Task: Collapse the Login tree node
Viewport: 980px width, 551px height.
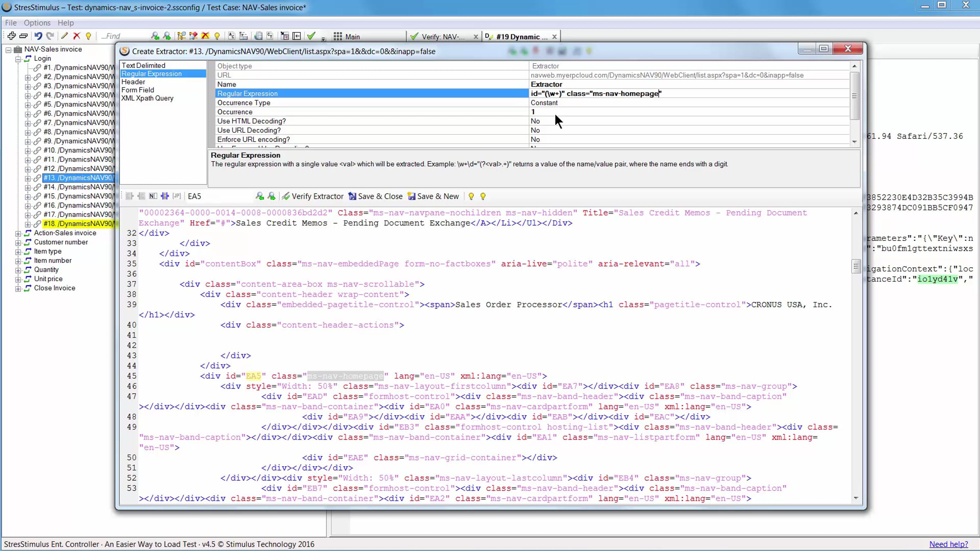Action: 18,59
